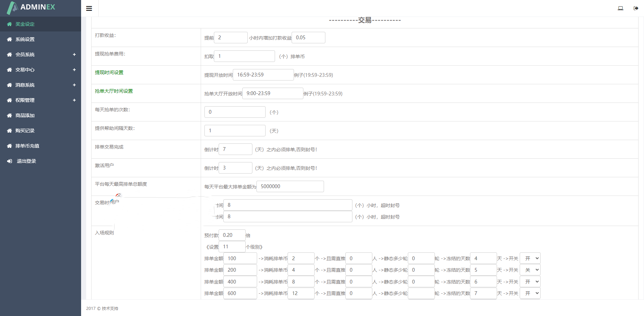Click the 提现开放时间 input field
644x316 pixels.
click(263, 75)
